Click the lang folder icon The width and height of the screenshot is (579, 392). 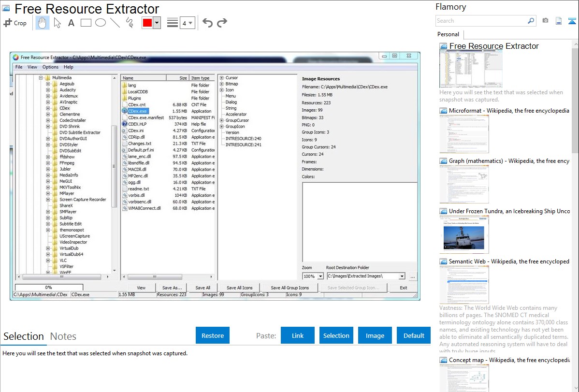(125, 86)
